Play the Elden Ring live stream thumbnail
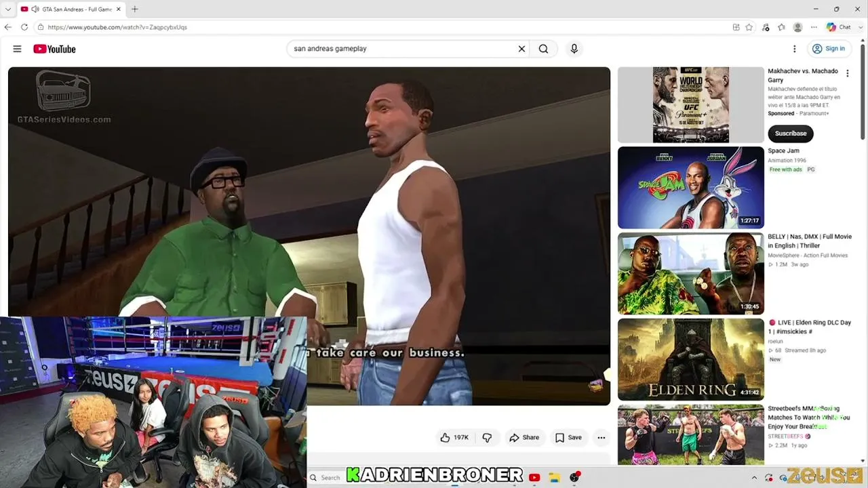 pos(691,359)
